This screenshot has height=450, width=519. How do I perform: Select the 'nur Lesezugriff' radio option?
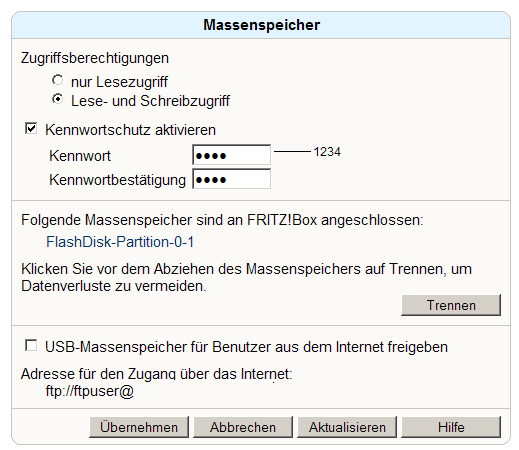pos(57,80)
